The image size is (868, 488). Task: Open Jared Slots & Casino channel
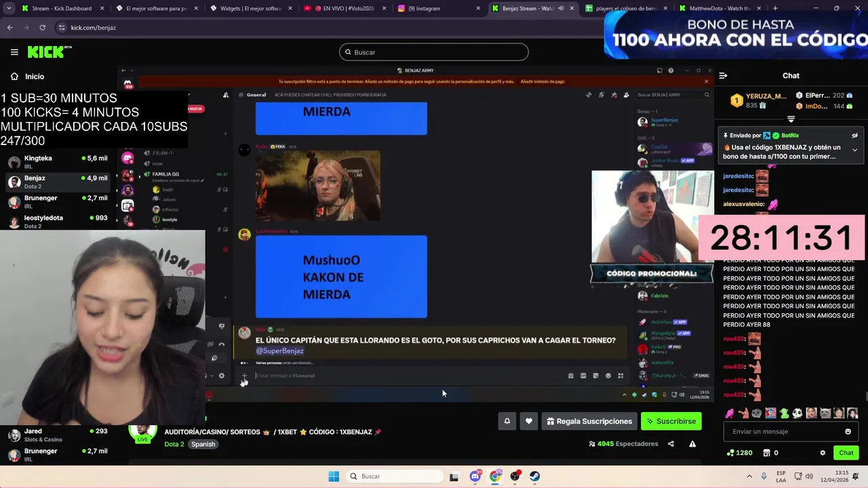(58, 435)
